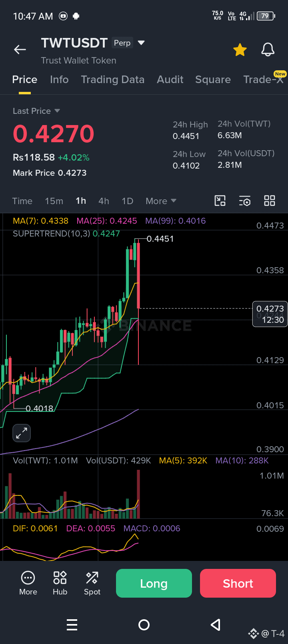Select the 1D chart interval
288x644 pixels.
[x=127, y=201]
